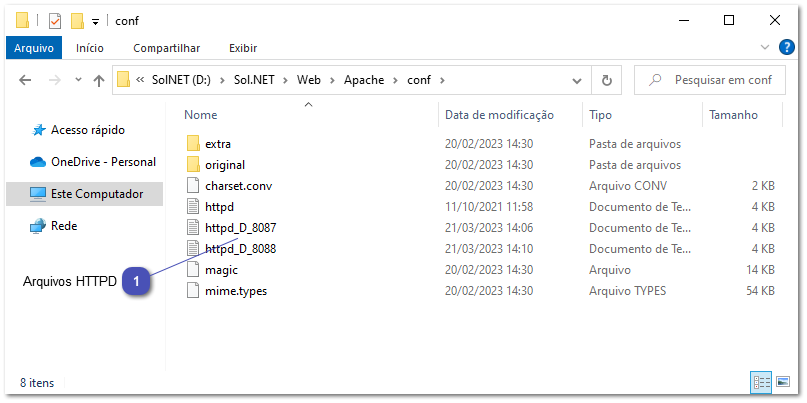
Task: Click the Arquivo TYPES type cell
Action: point(627,291)
